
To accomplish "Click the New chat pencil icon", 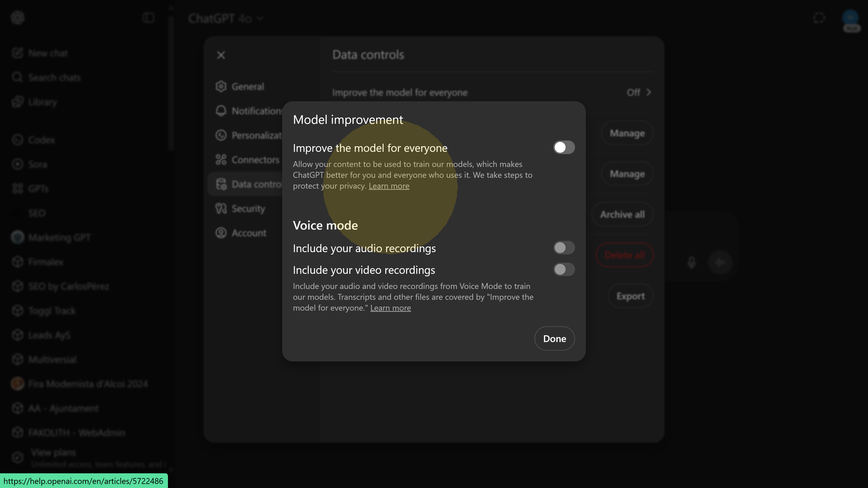I will [18, 53].
